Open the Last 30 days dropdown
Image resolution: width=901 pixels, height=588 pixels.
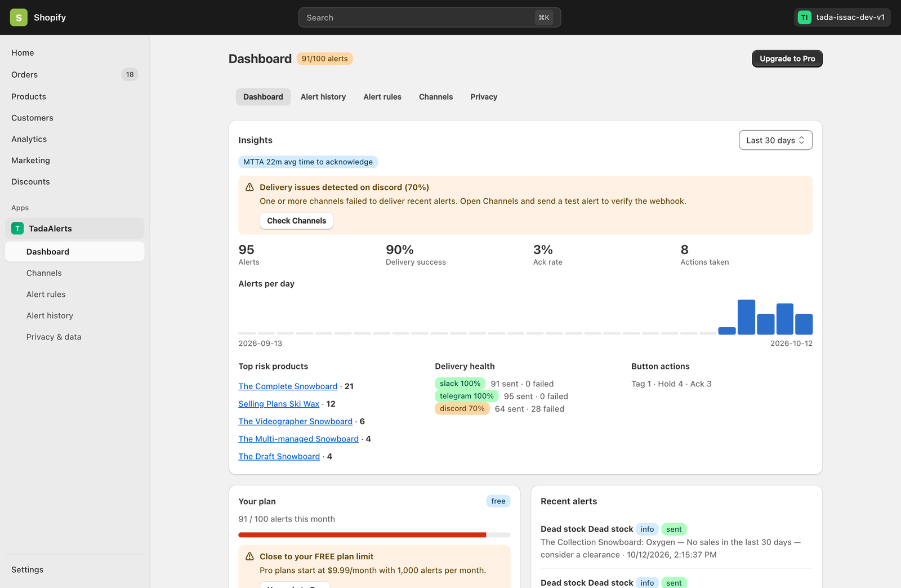point(775,140)
